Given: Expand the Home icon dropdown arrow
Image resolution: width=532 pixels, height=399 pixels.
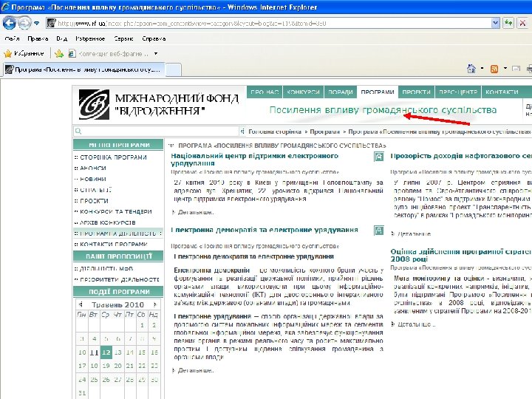Looking at the screenshot, I should 482,69.
